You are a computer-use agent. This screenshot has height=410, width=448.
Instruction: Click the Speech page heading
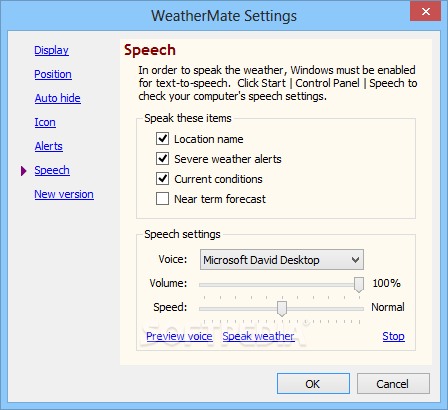click(150, 50)
